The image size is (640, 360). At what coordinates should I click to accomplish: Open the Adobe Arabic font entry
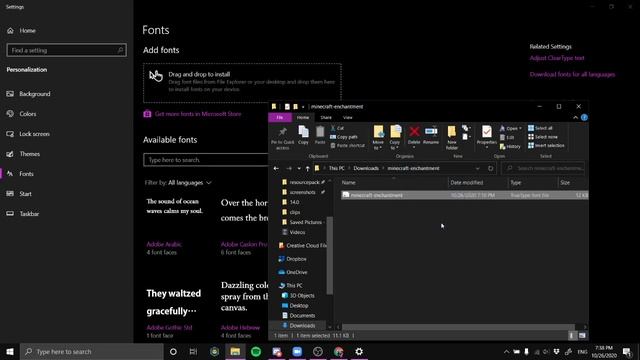[x=164, y=244]
